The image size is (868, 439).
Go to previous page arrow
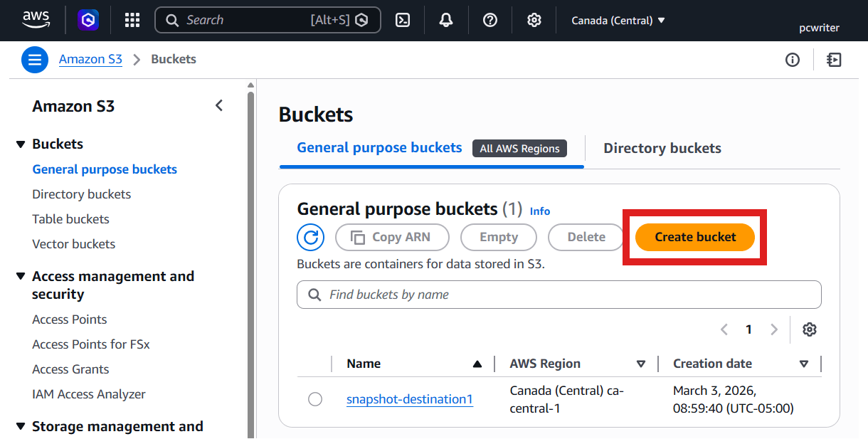pyautogui.click(x=724, y=329)
